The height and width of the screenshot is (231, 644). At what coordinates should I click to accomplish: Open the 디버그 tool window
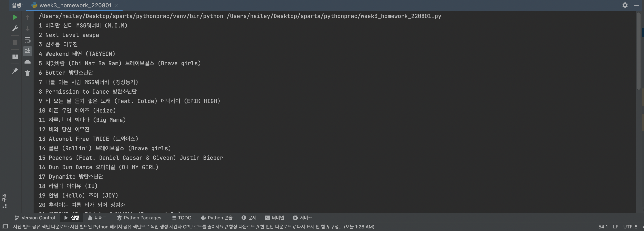point(97,217)
